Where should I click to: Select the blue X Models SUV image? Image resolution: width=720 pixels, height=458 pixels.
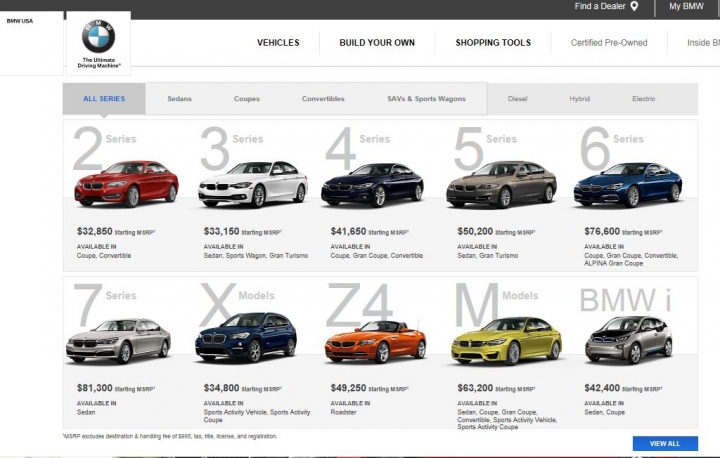(246, 338)
